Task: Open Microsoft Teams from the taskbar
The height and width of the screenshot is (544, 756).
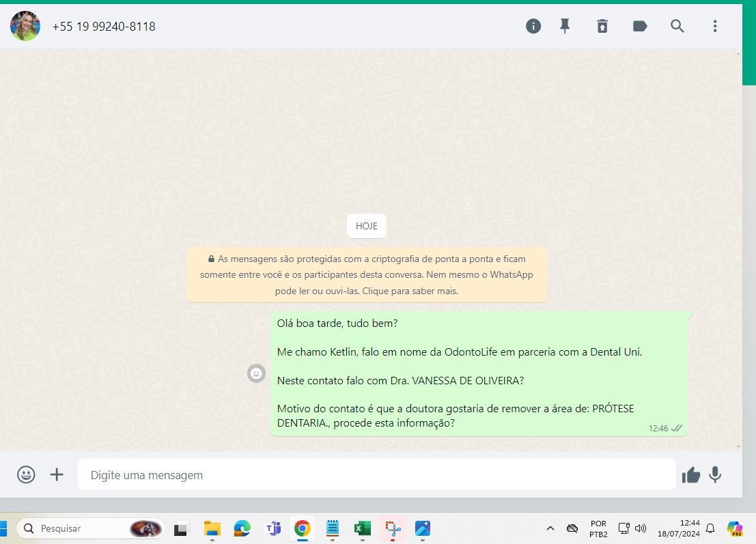Action: pos(273,528)
